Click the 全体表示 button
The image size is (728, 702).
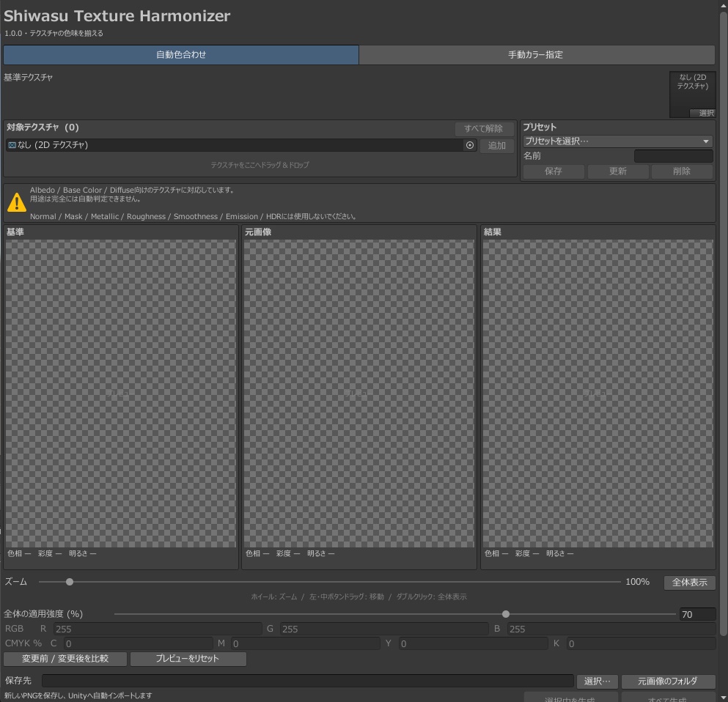689,583
